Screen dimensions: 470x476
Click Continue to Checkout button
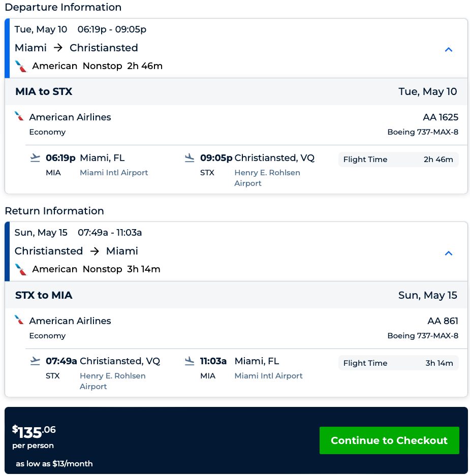pos(389,440)
